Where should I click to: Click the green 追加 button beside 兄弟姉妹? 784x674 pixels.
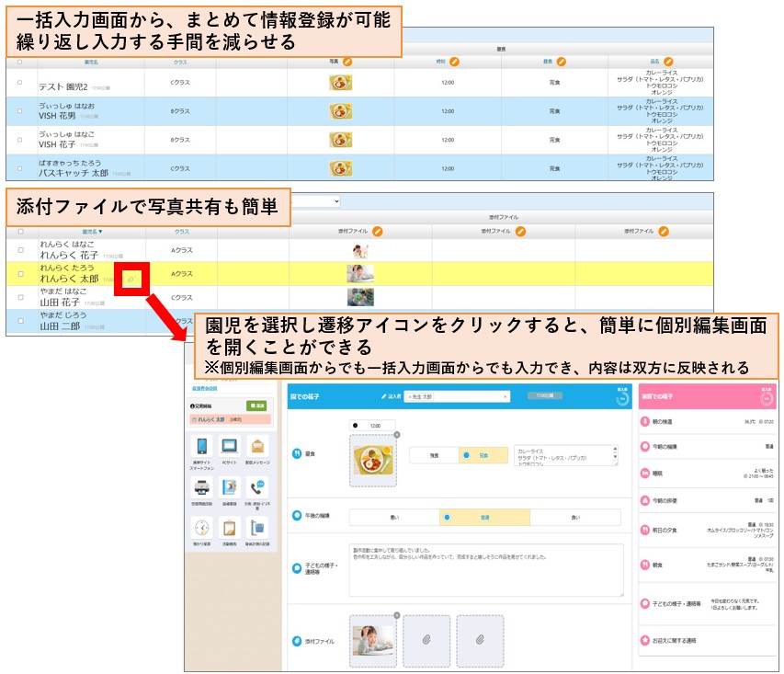(x=256, y=406)
